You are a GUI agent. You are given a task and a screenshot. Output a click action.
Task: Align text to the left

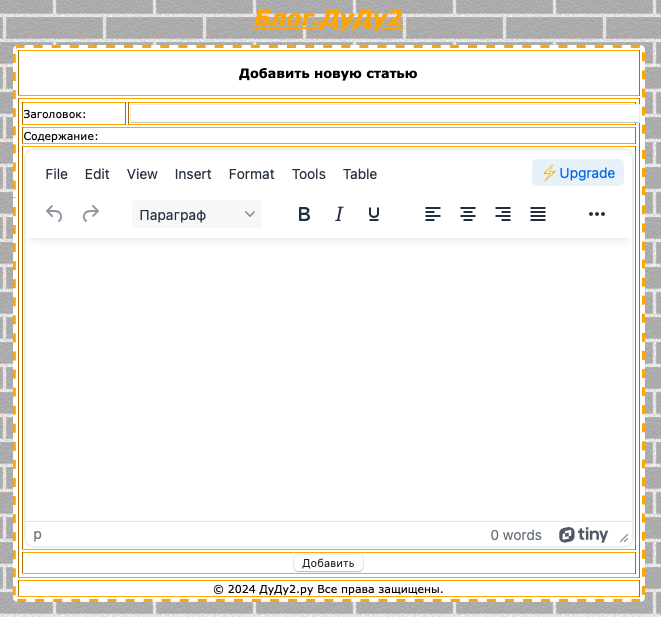click(433, 214)
